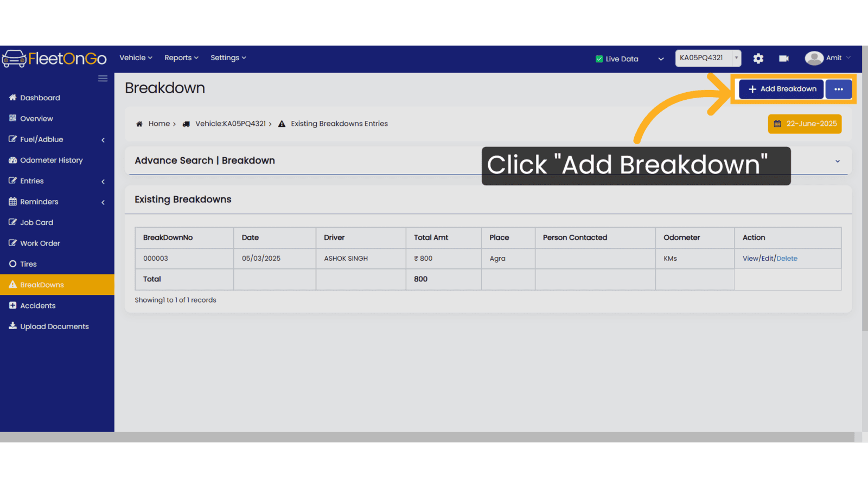Screen dimensions: 868x488
Task: Click the Odometer History gauge icon
Action: click(x=12, y=160)
